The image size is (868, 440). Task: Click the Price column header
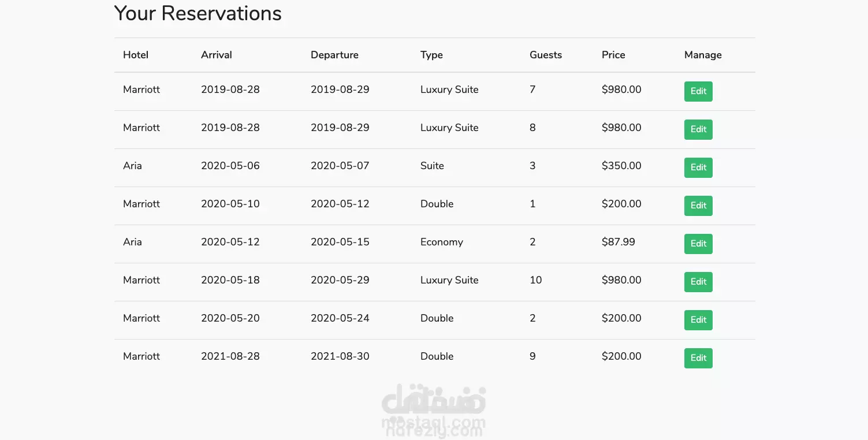pyautogui.click(x=613, y=55)
